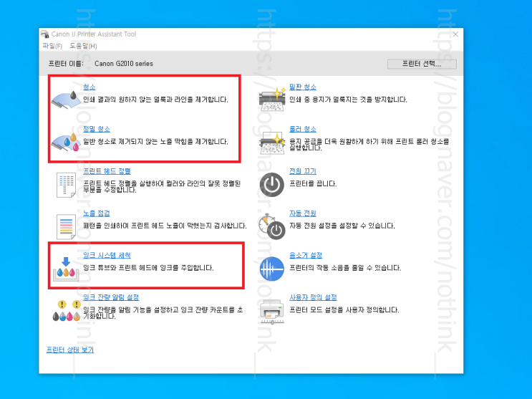The width and height of the screenshot is (532, 399).
Task: Click the 프린터 이름: label
Action: (66, 64)
